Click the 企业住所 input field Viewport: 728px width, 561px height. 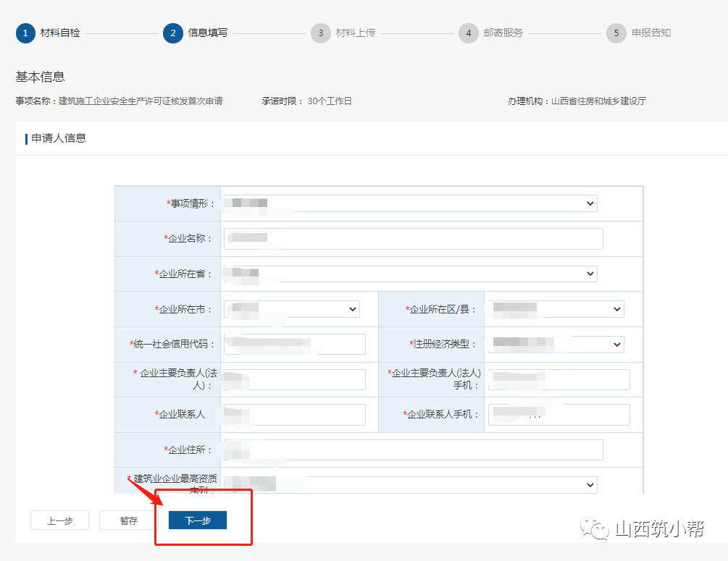point(413,450)
